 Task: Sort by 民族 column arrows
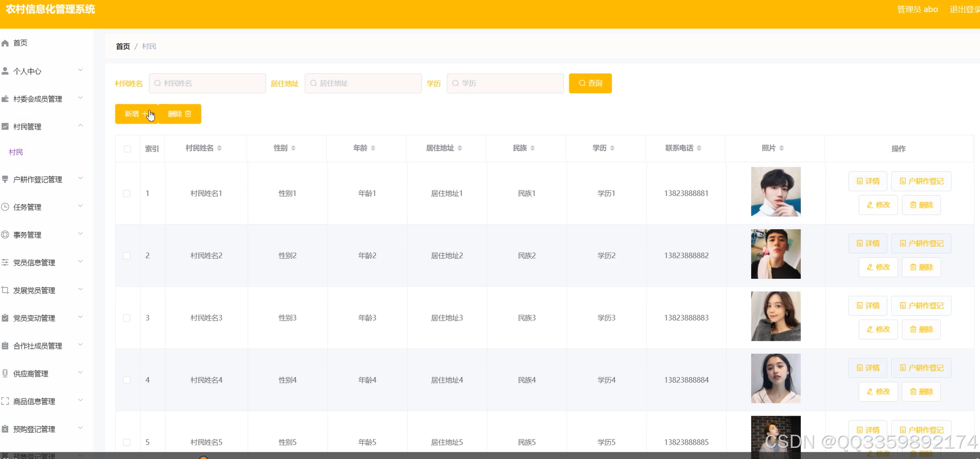coord(533,148)
